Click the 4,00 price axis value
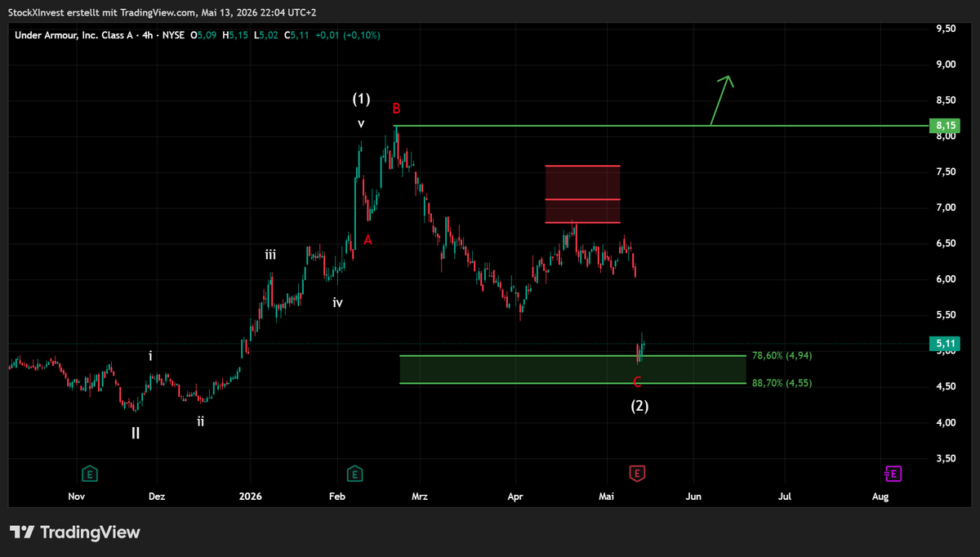This screenshot has width=980, height=557. click(946, 422)
